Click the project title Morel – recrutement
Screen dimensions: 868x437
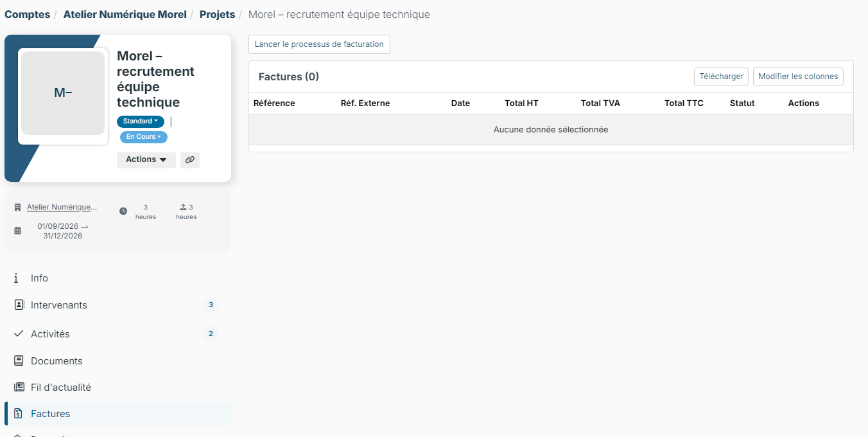tap(155, 79)
